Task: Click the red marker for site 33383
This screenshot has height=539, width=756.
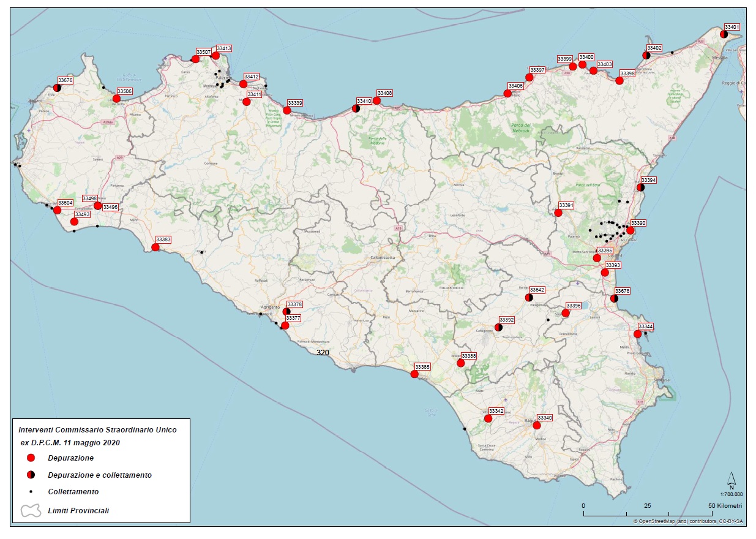Action: (155, 247)
